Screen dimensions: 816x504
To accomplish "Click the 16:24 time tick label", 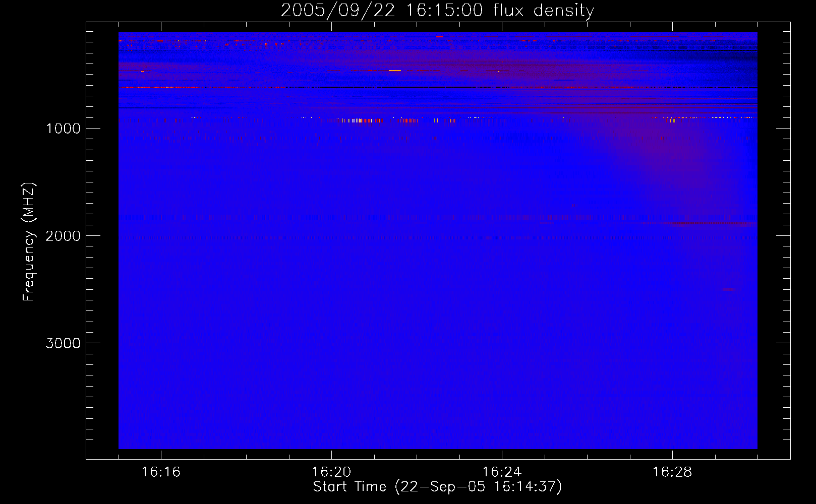I will click(502, 472).
